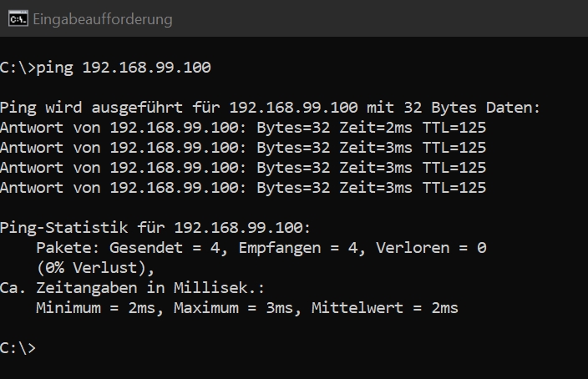The image size is (588, 379).
Task: Click IP address in the typed ping command
Action: (x=147, y=68)
